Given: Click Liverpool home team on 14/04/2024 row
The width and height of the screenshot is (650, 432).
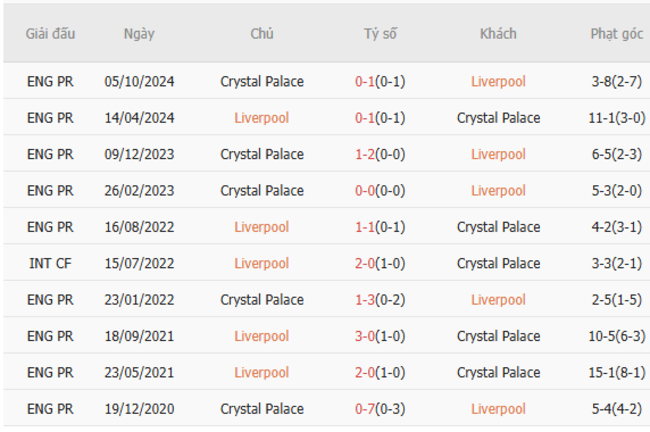Looking at the screenshot, I should [262, 118].
